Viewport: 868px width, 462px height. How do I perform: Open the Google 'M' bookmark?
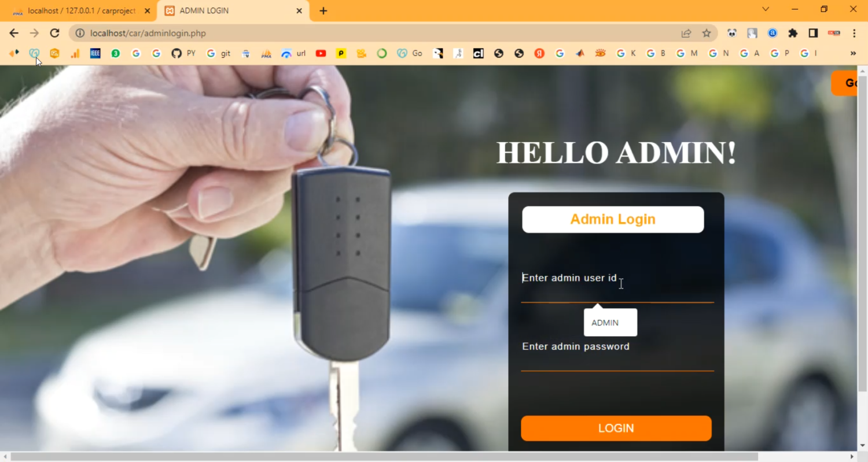tap(687, 53)
